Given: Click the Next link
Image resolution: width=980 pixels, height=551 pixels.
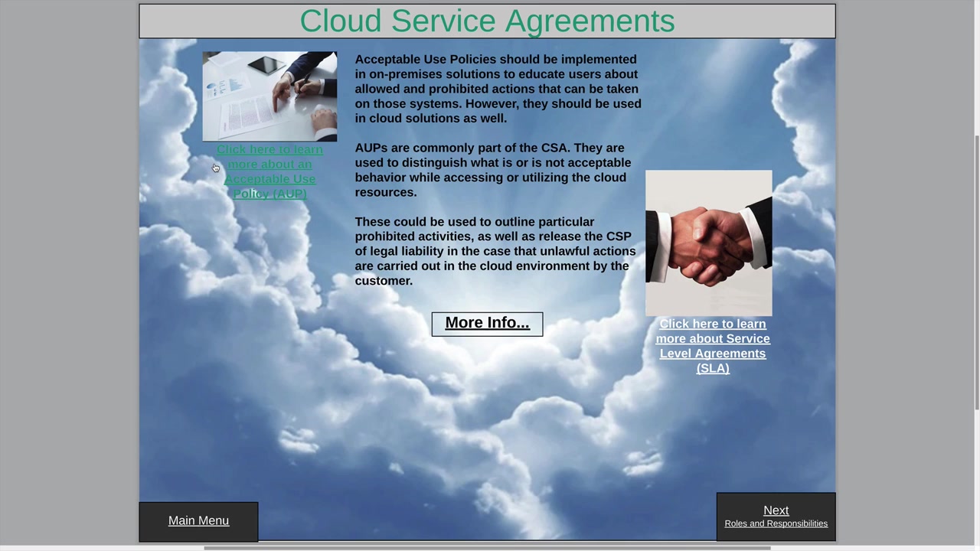Looking at the screenshot, I should pyautogui.click(x=776, y=510).
